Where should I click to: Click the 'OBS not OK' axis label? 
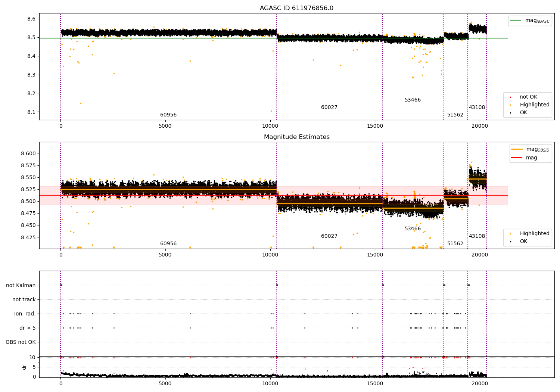tap(21, 342)
